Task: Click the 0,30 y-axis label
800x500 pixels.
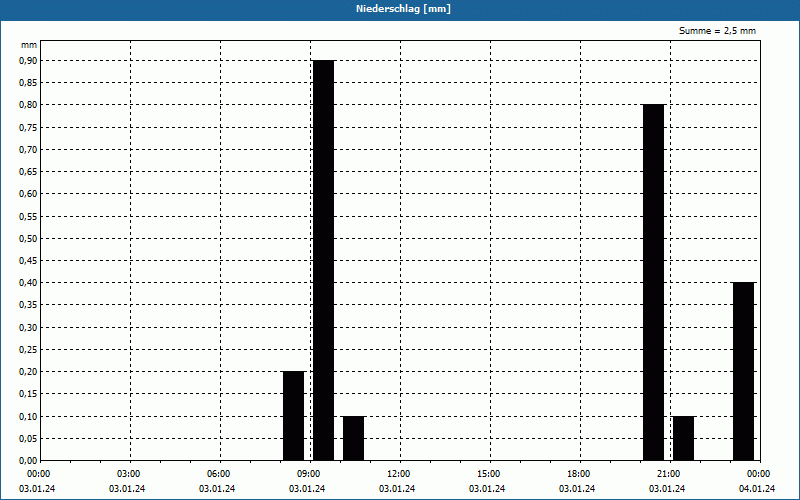Action: click(28, 327)
